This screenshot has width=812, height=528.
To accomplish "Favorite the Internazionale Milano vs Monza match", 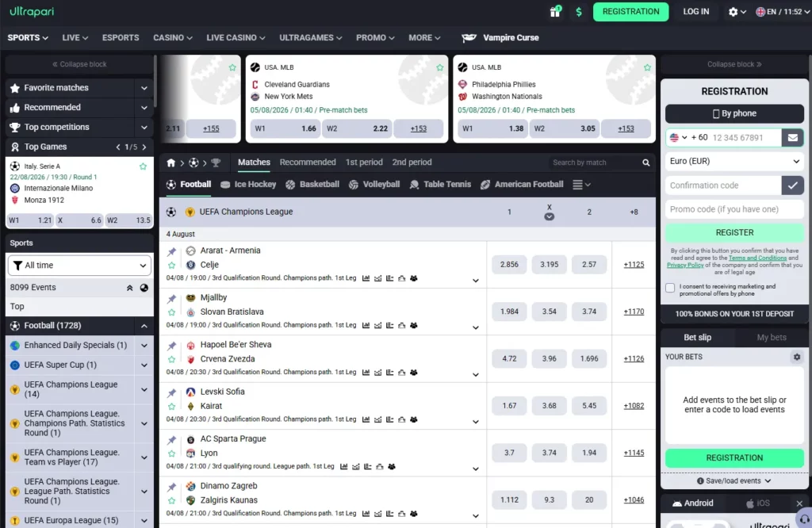I will [143, 166].
